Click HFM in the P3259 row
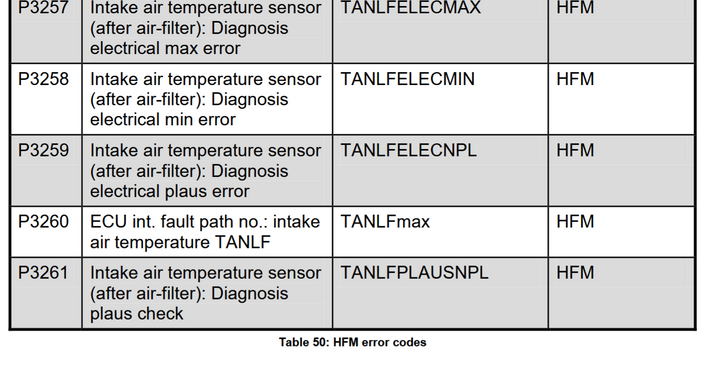720x369 pixels. (x=575, y=151)
